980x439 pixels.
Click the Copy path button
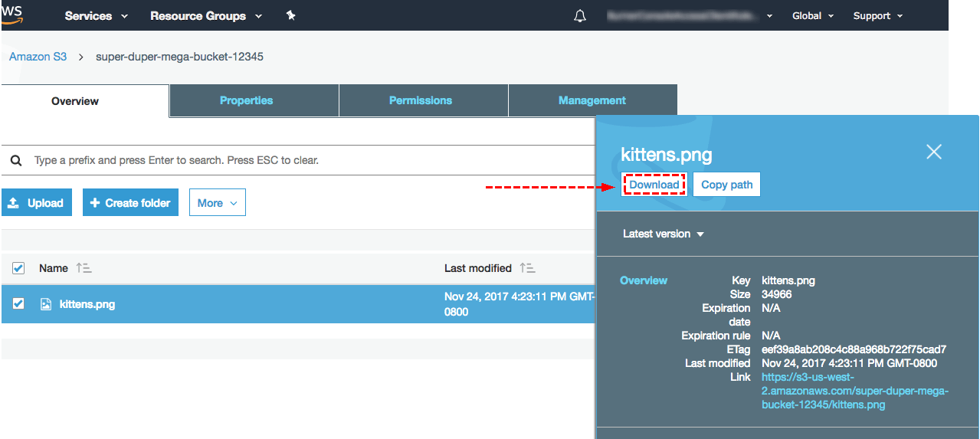[726, 185]
